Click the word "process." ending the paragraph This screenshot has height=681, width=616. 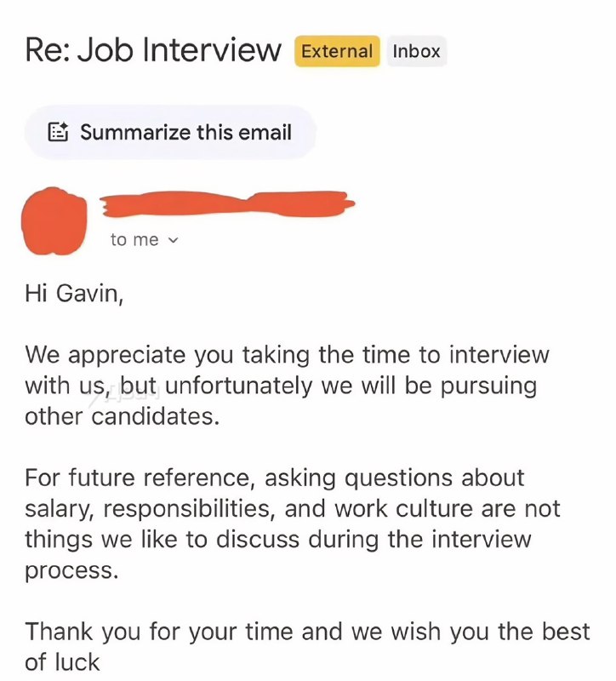[x=71, y=570]
